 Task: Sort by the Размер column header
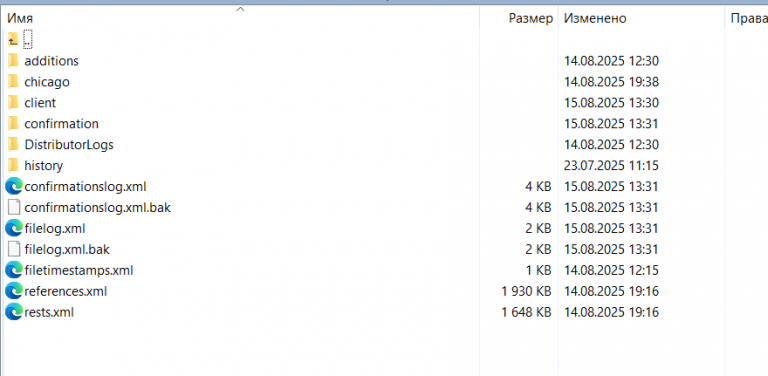531,19
